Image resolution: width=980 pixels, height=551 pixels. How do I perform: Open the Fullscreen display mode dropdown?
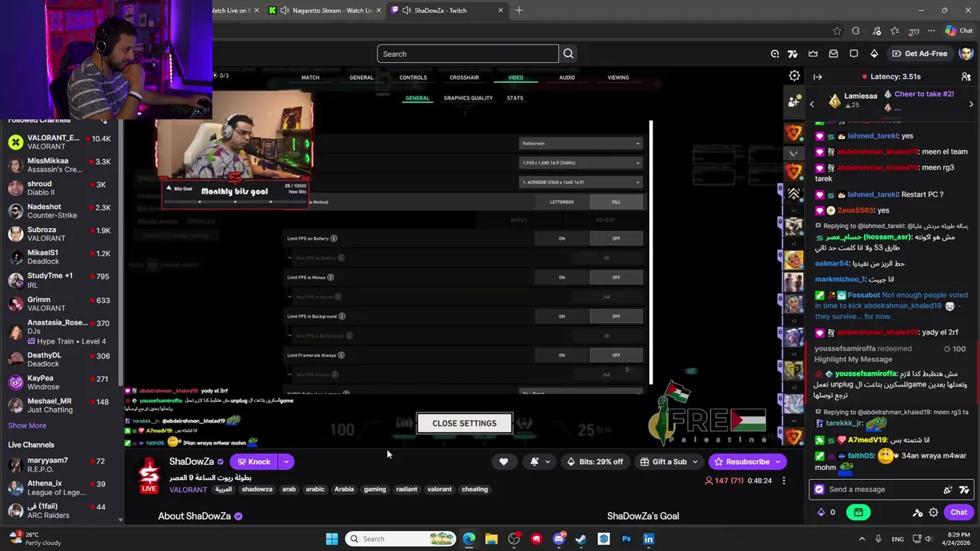tap(580, 143)
